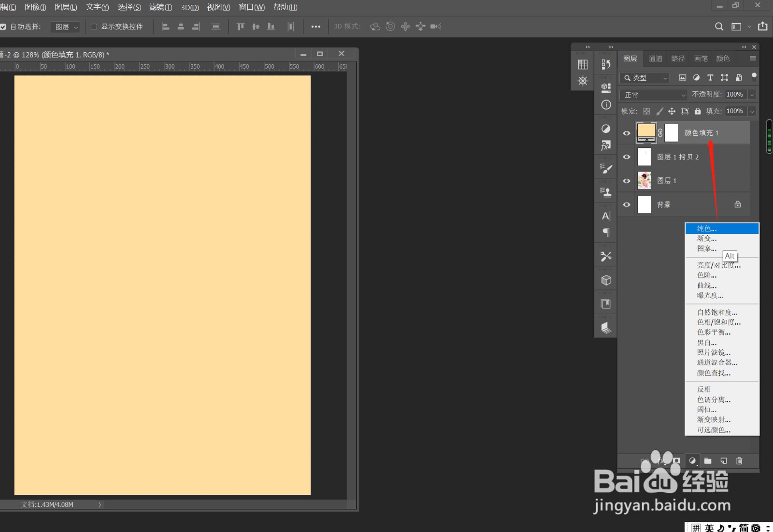Click the delete layer trash icon
The image size is (773, 532).
point(739,461)
